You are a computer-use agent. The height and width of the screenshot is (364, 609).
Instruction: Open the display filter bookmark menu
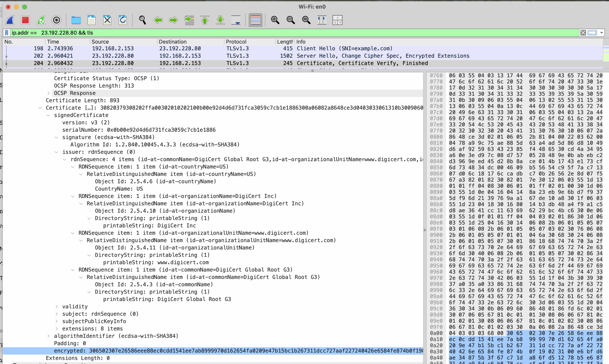7,33
